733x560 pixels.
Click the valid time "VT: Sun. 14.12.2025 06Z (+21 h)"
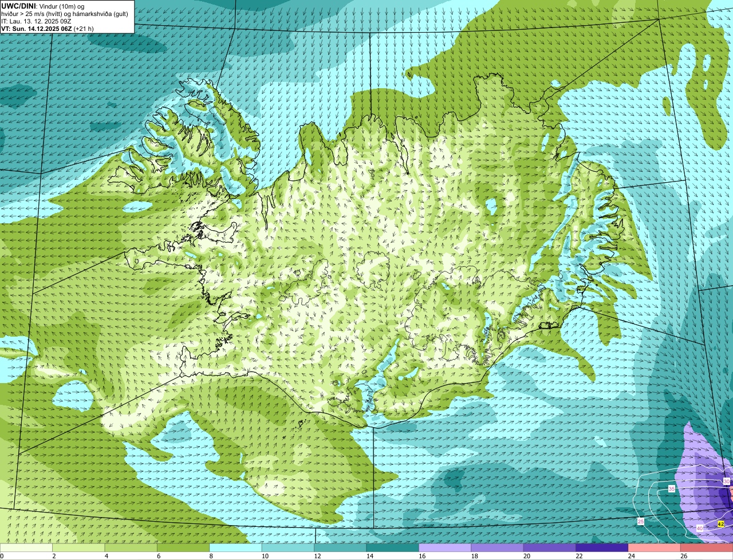tap(48, 29)
